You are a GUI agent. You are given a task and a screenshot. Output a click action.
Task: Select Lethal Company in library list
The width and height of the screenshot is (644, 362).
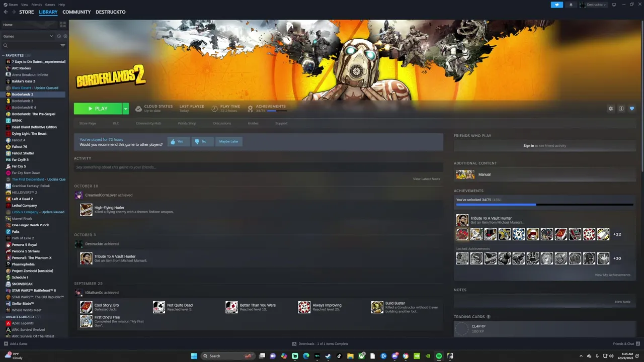[24, 206]
